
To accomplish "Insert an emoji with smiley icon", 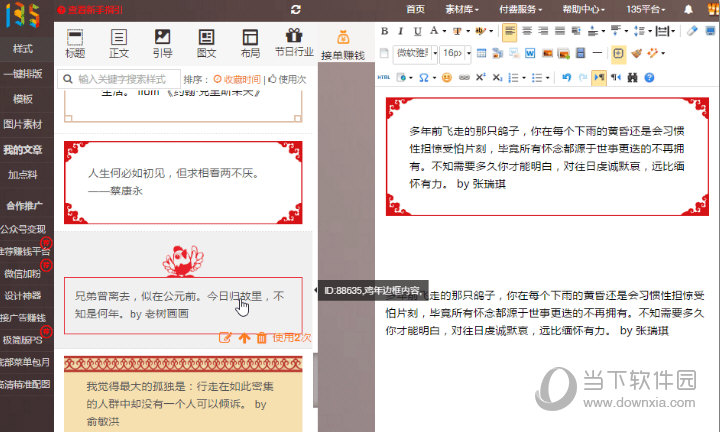I will (x=447, y=77).
